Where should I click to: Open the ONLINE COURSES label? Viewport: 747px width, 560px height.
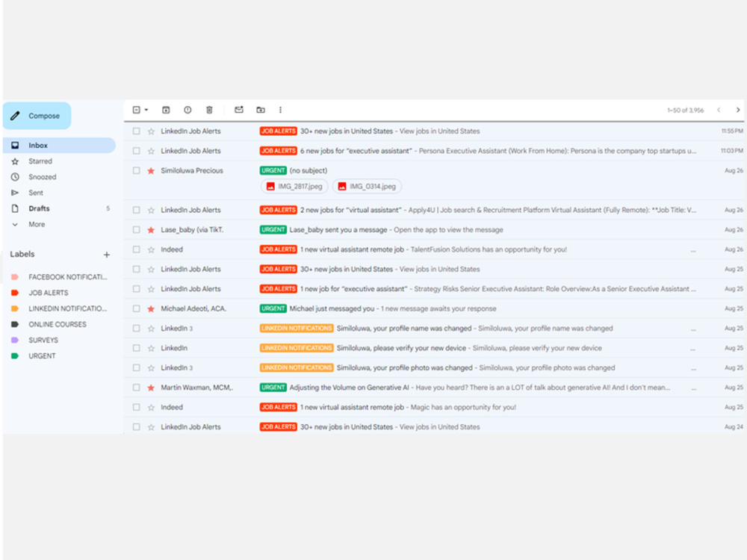click(59, 324)
